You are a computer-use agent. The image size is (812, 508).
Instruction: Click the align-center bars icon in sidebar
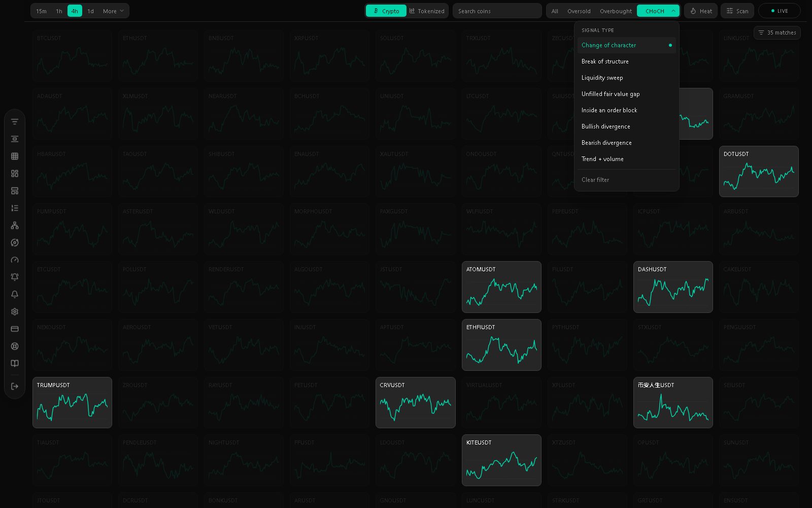coord(15,139)
